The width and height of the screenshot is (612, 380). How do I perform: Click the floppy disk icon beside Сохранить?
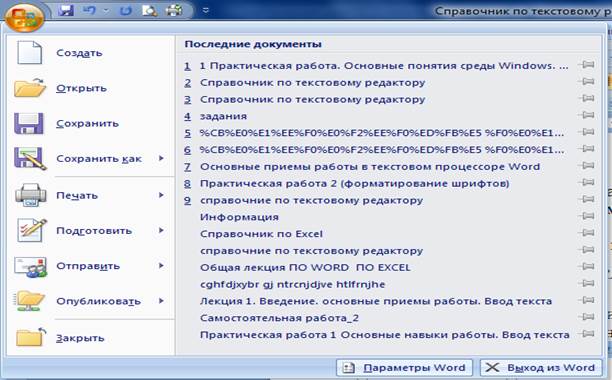(28, 124)
